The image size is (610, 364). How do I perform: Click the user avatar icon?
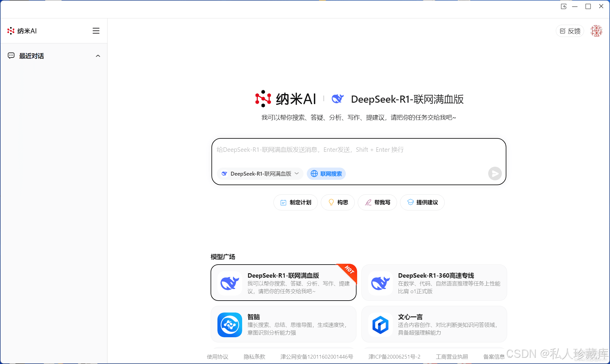pyautogui.click(x=596, y=31)
